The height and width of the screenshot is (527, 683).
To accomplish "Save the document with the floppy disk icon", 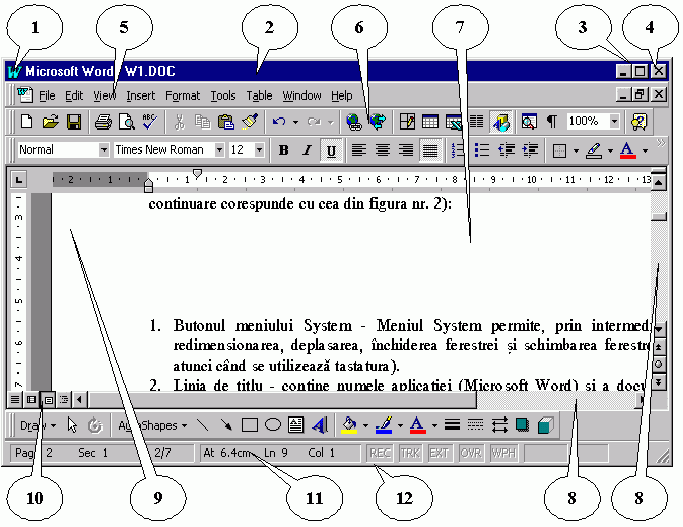I will (x=74, y=122).
